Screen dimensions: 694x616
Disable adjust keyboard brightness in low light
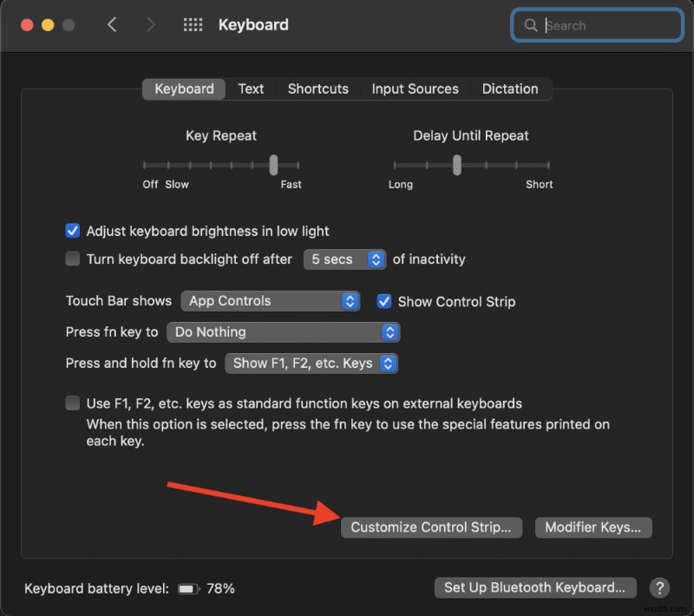(73, 231)
